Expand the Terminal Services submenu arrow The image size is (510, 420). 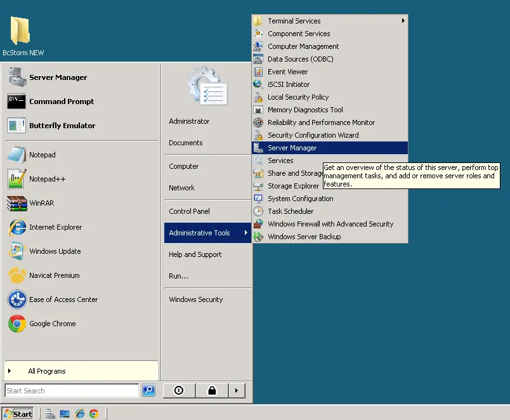pyautogui.click(x=403, y=20)
